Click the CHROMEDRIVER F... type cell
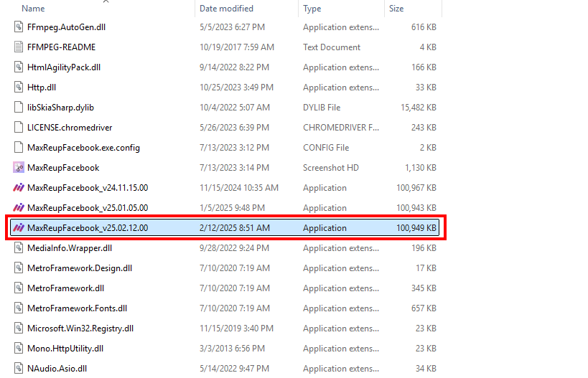 [341, 128]
